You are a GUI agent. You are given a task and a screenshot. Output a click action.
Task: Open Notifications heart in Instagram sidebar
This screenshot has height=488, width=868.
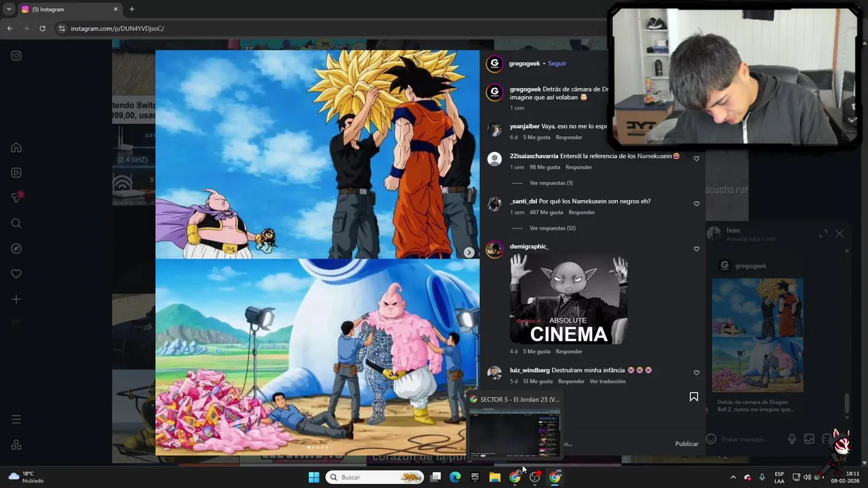16,274
